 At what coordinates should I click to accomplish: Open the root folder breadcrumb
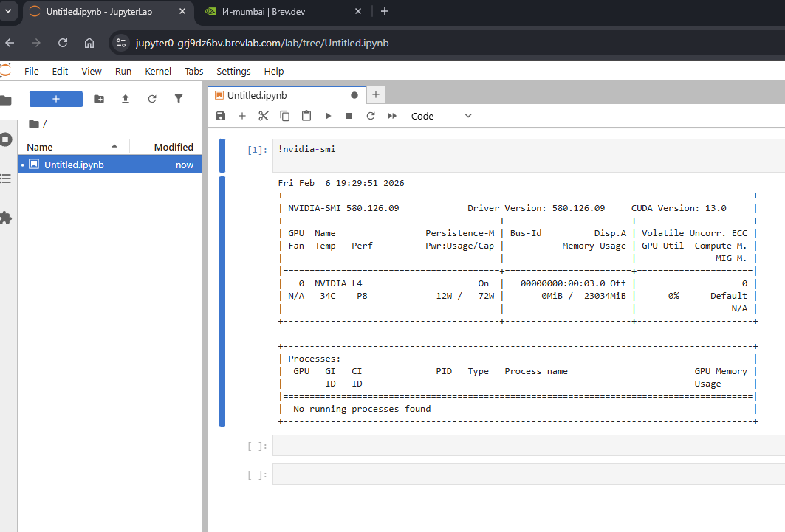point(34,124)
